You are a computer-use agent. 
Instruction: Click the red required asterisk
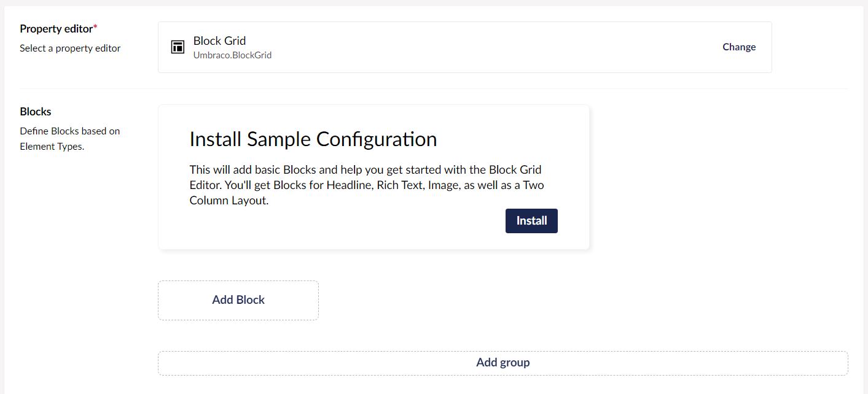pos(95,28)
